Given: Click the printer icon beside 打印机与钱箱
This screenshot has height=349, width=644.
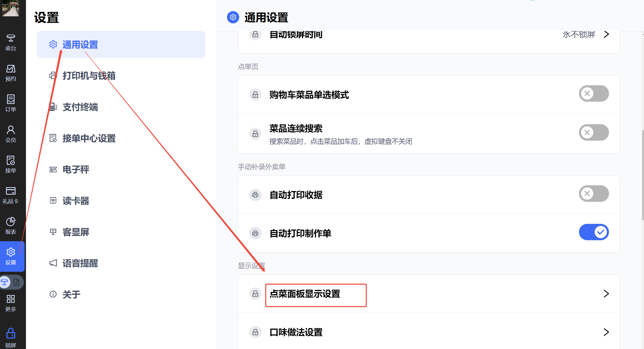Looking at the screenshot, I should pos(53,75).
